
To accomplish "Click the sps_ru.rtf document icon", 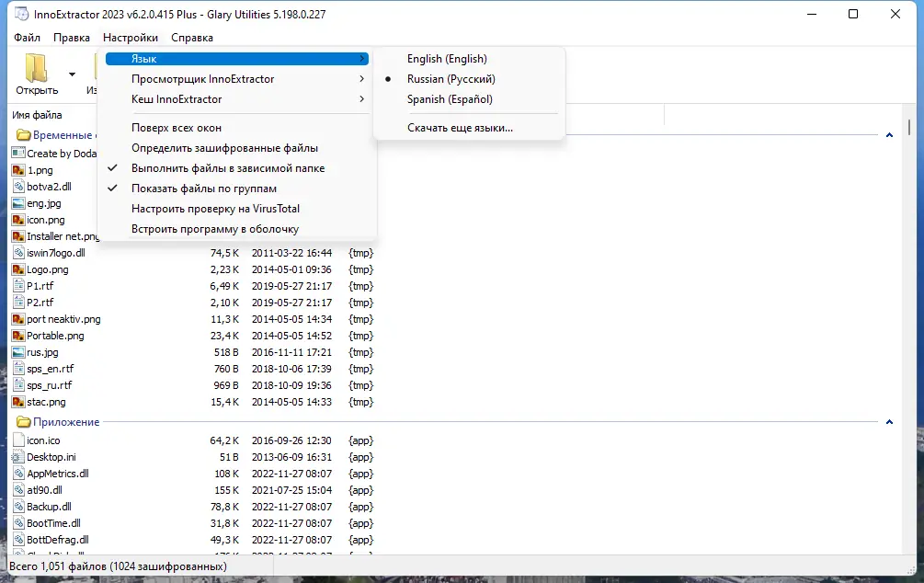I will [18, 385].
